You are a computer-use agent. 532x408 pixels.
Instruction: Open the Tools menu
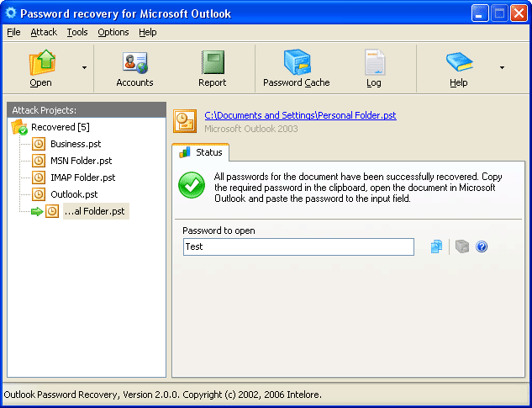[77, 32]
